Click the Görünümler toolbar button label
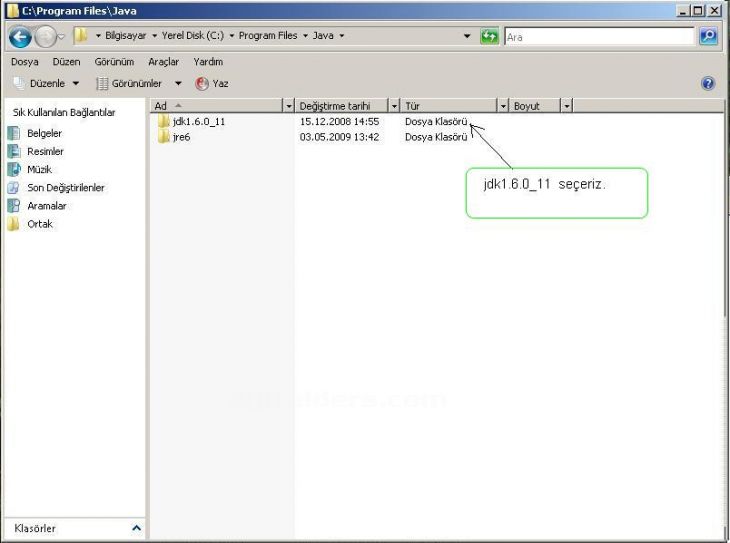This screenshot has height=543, width=730. point(136,84)
